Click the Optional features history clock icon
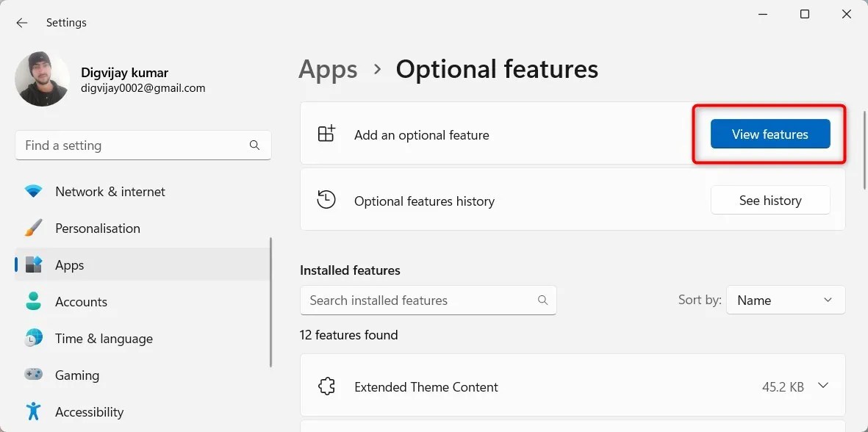Viewport: 868px width, 432px height. (326, 201)
